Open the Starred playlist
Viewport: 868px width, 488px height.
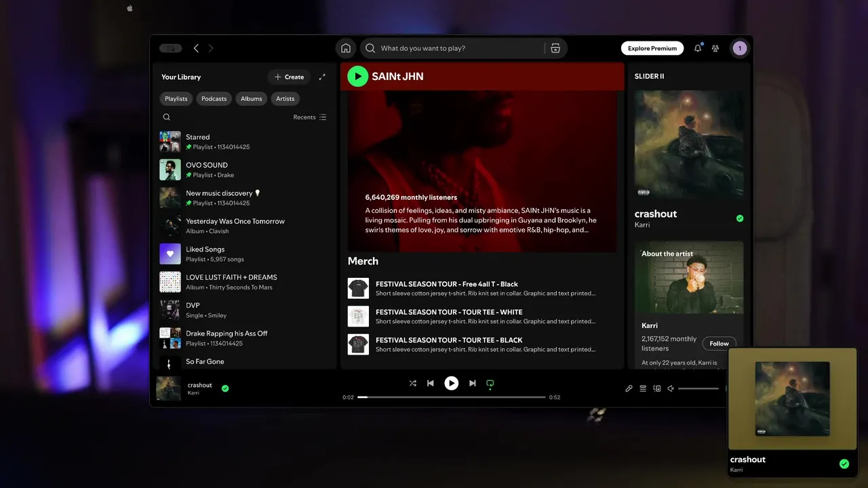244,142
